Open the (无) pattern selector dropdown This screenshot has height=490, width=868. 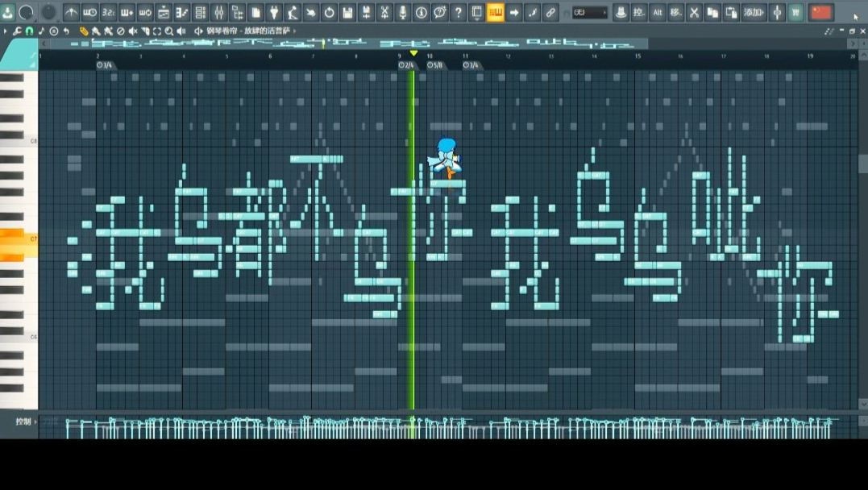coord(590,12)
